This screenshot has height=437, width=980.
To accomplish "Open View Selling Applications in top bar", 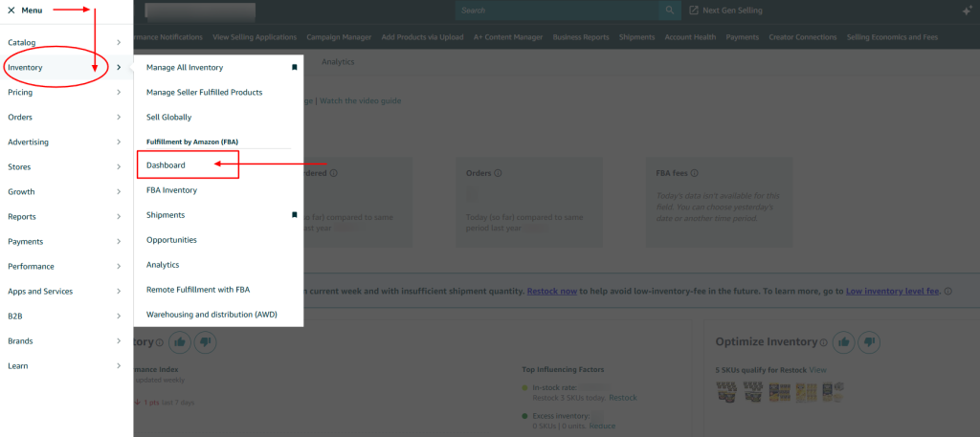I will [x=255, y=37].
